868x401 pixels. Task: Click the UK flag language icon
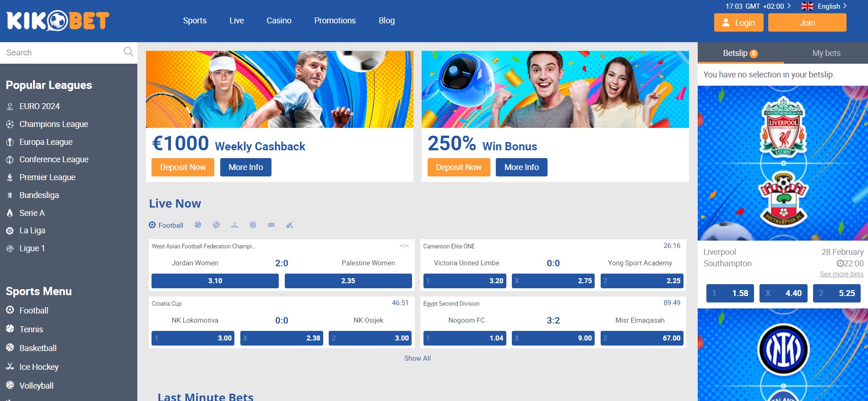click(807, 6)
